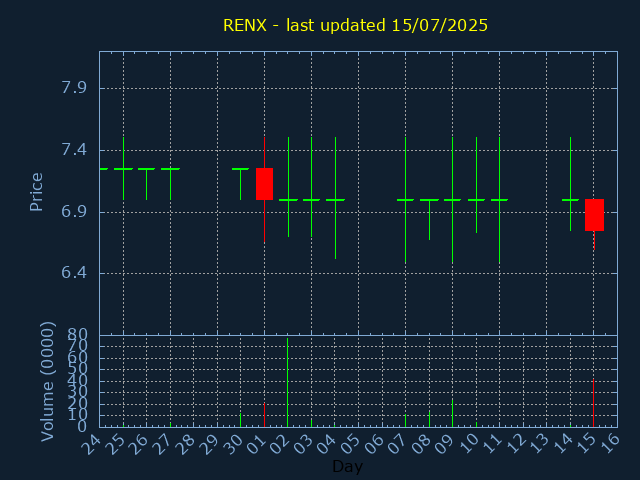Click day label 16 on x-axis

click(609, 444)
